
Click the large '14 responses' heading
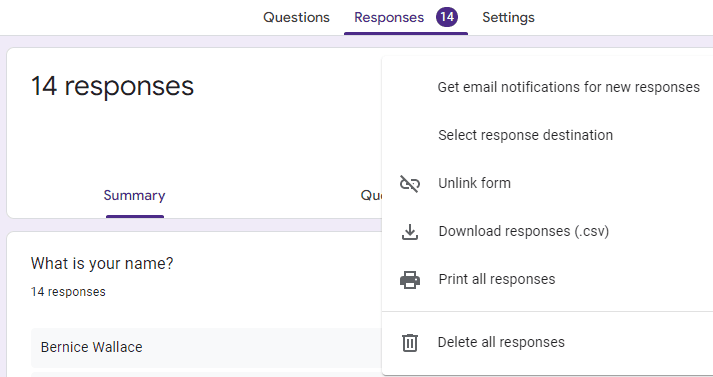point(112,86)
